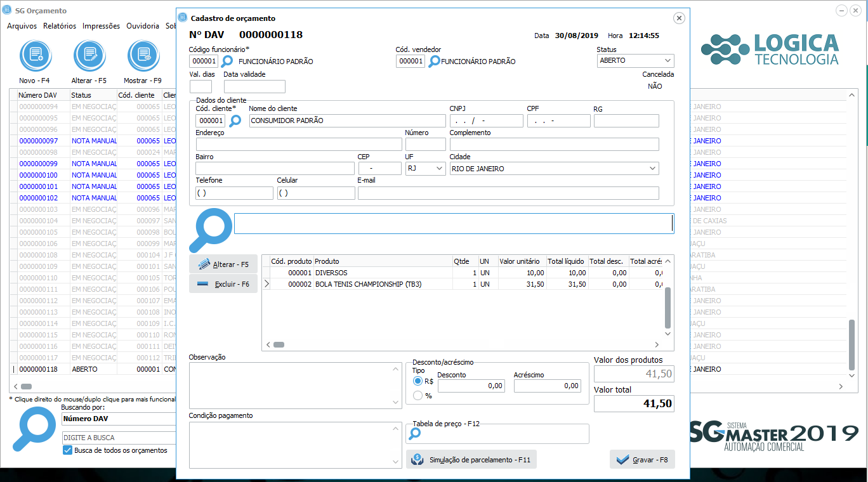Screen dimensions: 868x482
Task: Select BOLA TENIS CHAMPIONSHIP (TB3) row
Action: click(463, 284)
